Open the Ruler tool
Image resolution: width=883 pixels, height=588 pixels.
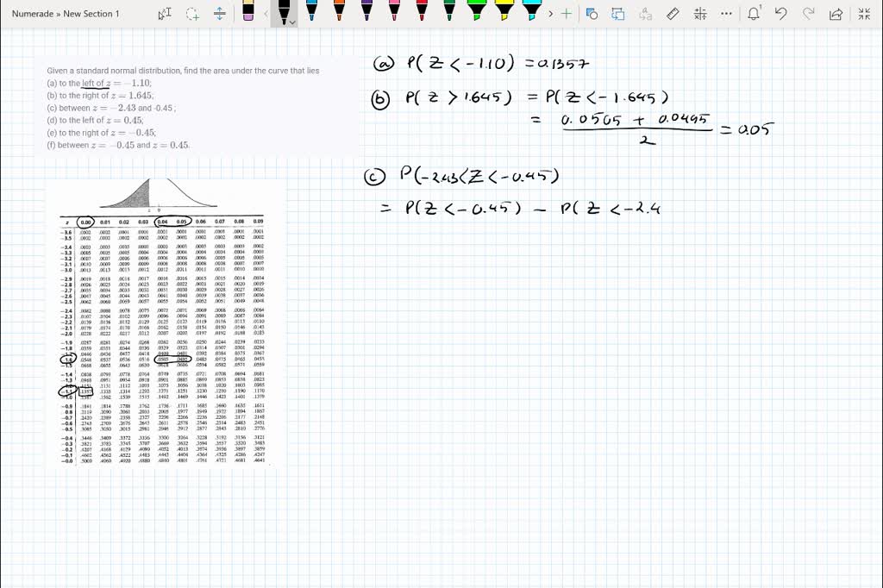pyautogui.click(x=673, y=14)
